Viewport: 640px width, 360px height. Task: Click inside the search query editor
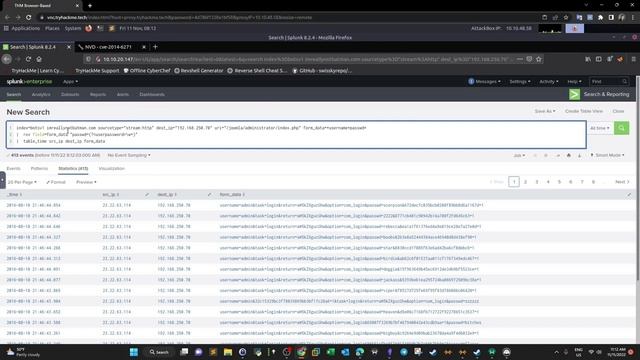(296, 134)
